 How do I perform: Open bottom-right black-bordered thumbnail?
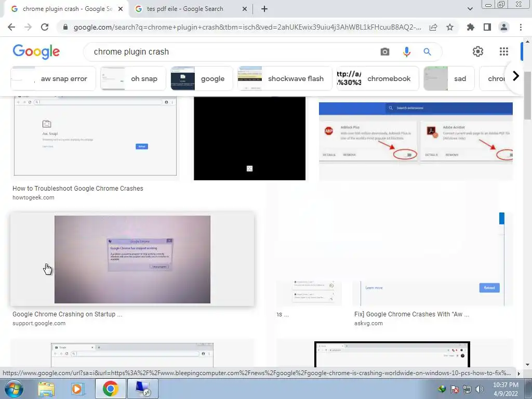pyautogui.click(x=392, y=354)
